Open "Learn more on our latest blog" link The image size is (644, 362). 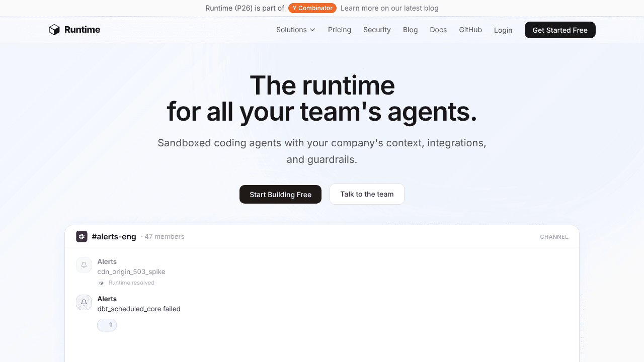[x=389, y=8]
